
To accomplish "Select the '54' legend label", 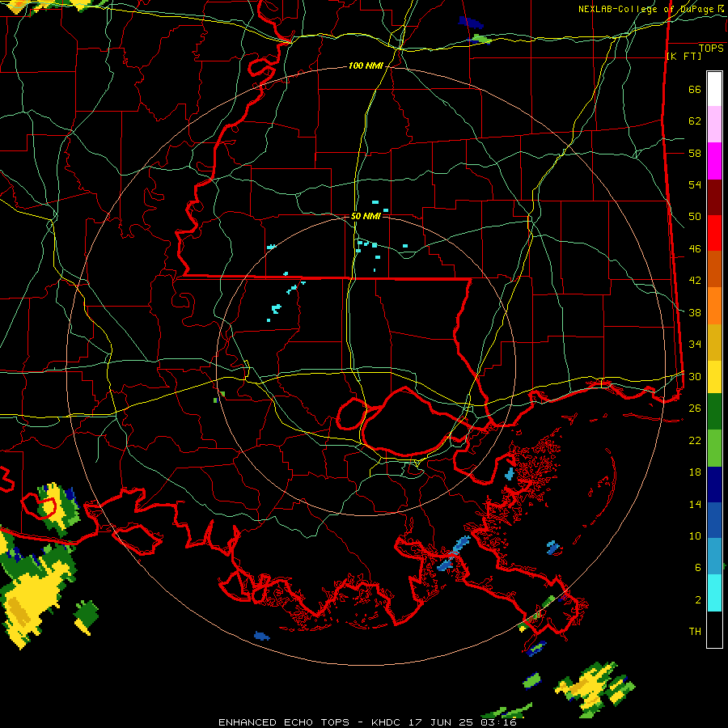I will pos(695,184).
